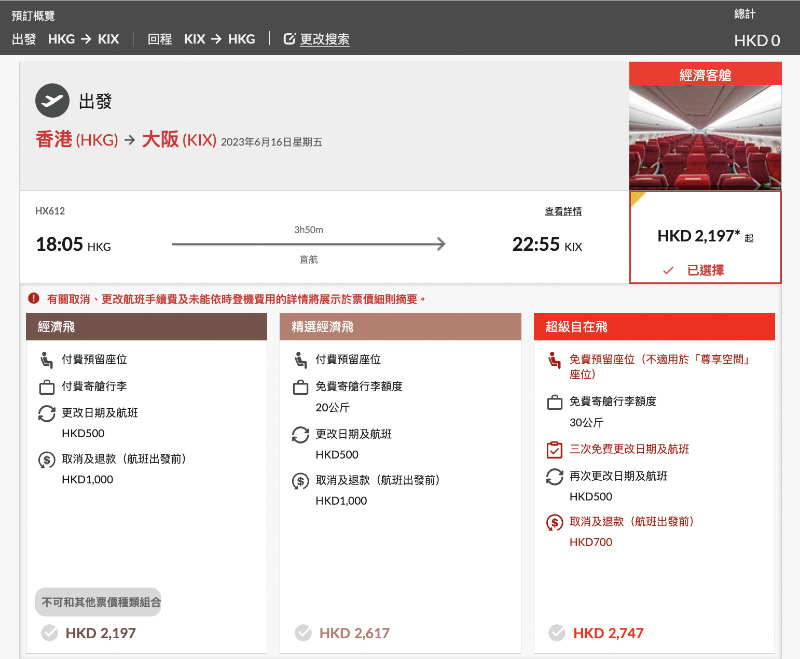Click baggage icon in 經濟飛 column
800x659 pixels.
[46, 387]
